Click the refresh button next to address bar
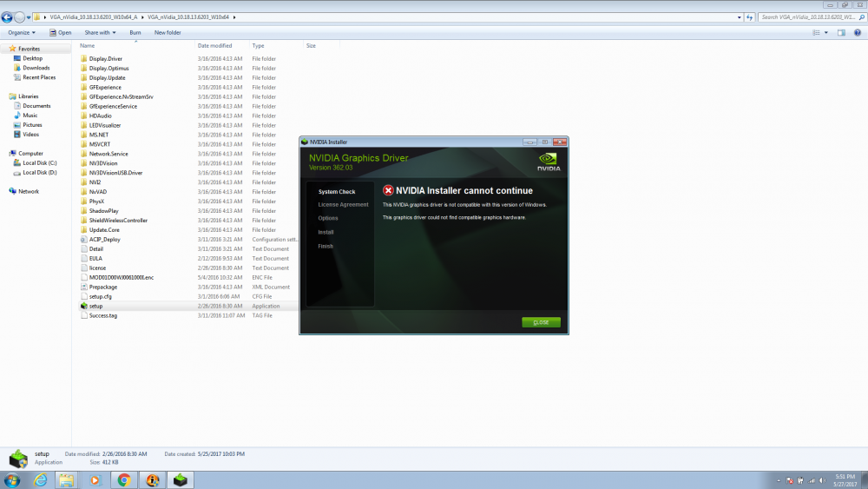This screenshot has height=489, width=868. pyautogui.click(x=750, y=17)
